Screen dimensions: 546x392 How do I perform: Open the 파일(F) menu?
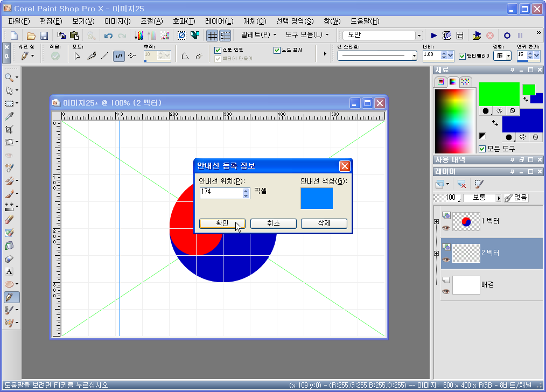pos(19,21)
